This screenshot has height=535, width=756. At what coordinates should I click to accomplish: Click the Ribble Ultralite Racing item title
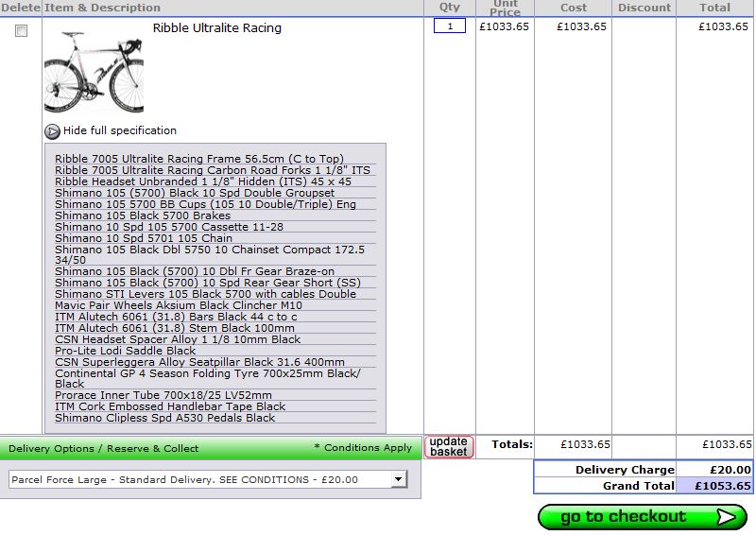point(217,28)
